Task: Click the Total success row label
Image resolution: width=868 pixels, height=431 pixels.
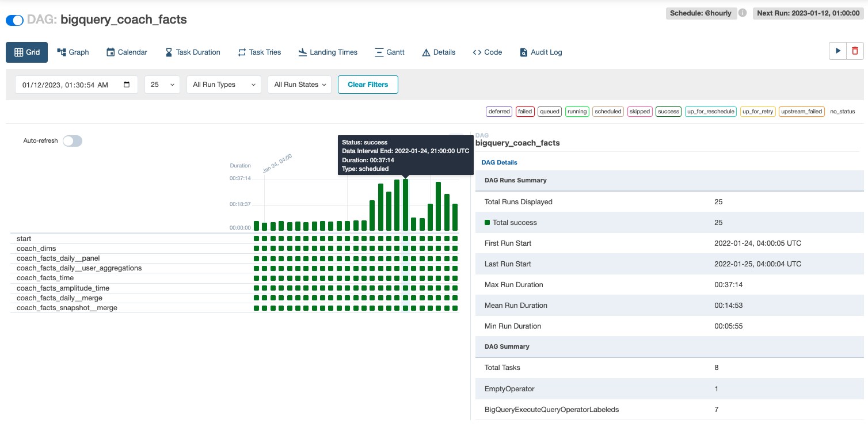Action: 515,223
